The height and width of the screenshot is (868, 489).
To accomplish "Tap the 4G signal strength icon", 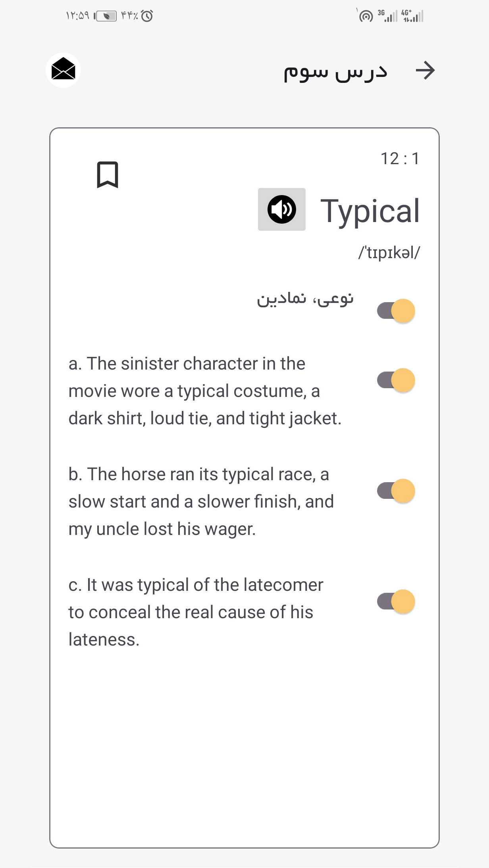I will coord(412,15).
